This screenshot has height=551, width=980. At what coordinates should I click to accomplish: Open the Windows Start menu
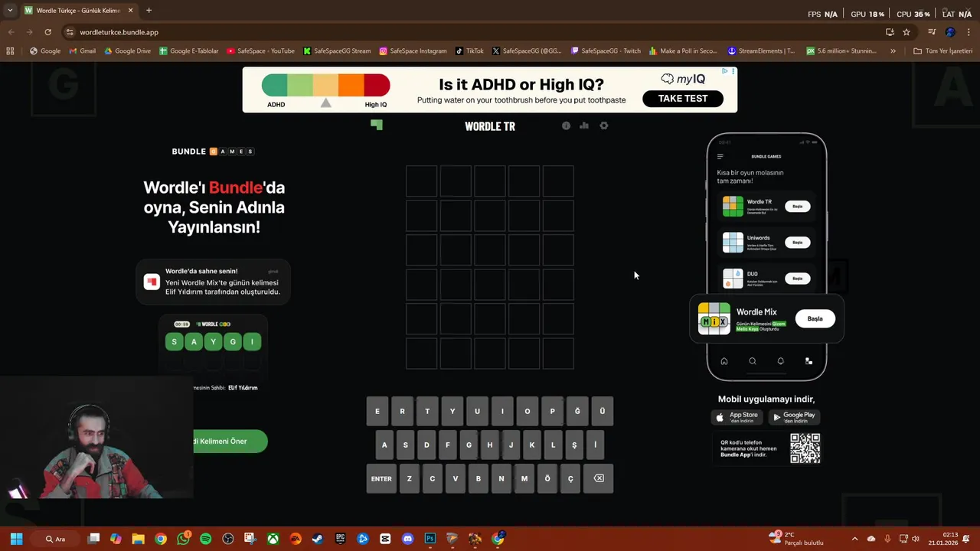pos(16,539)
